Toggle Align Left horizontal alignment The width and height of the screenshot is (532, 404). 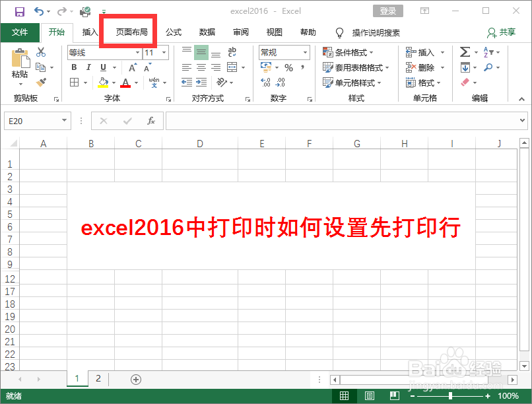187,67
